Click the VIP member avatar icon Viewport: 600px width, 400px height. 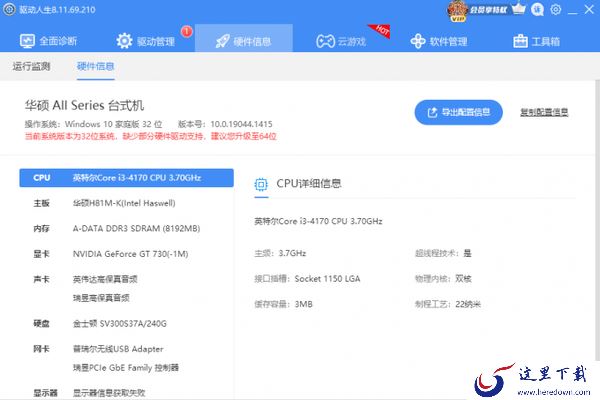click(458, 10)
